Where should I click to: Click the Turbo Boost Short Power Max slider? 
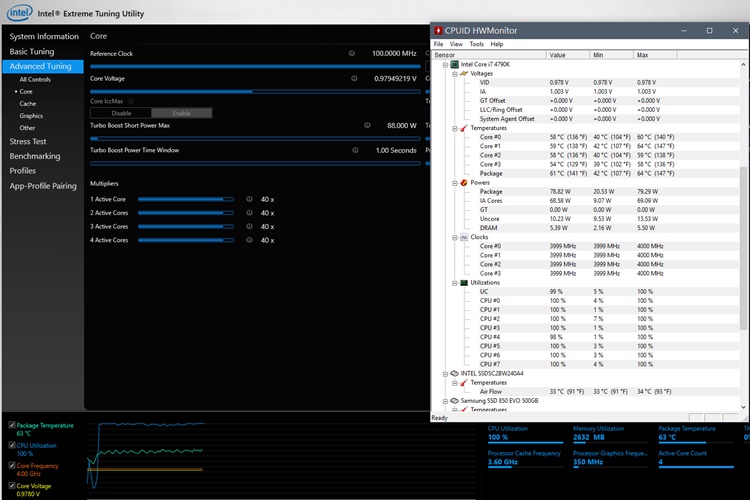(x=255, y=138)
